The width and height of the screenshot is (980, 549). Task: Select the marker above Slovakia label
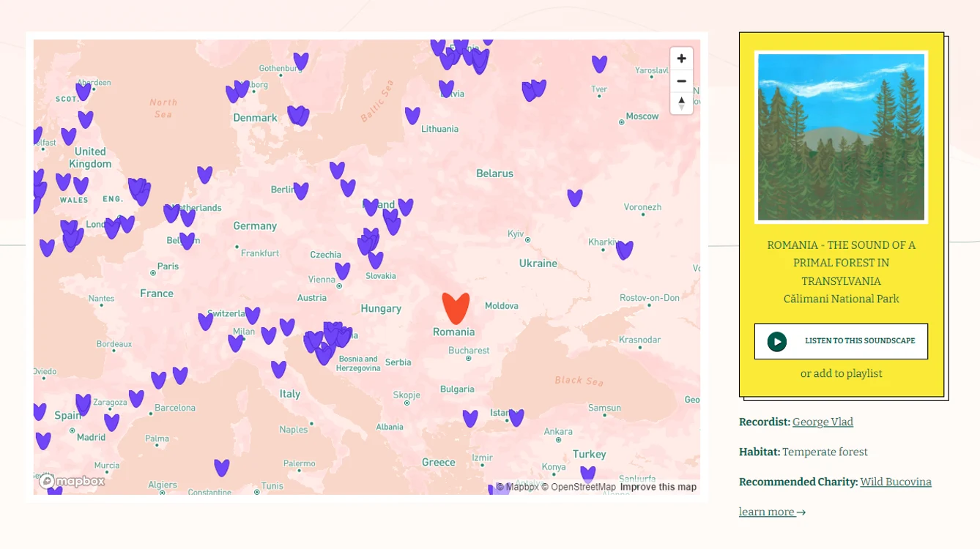(x=376, y=261)
